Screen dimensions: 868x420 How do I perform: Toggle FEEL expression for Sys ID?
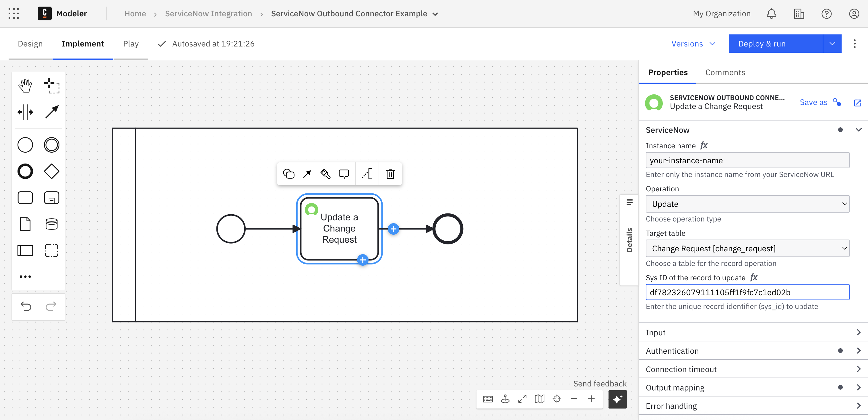tap(753, 277)
